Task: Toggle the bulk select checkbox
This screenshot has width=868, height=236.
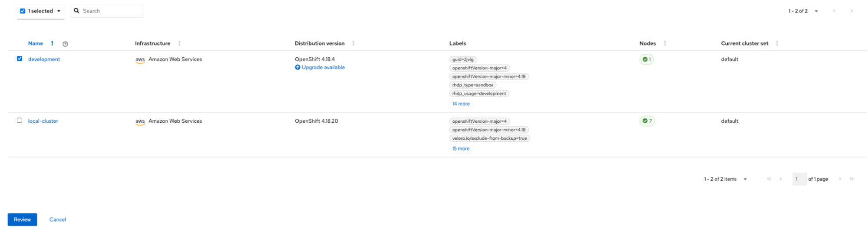Action: tap(23, 11)
